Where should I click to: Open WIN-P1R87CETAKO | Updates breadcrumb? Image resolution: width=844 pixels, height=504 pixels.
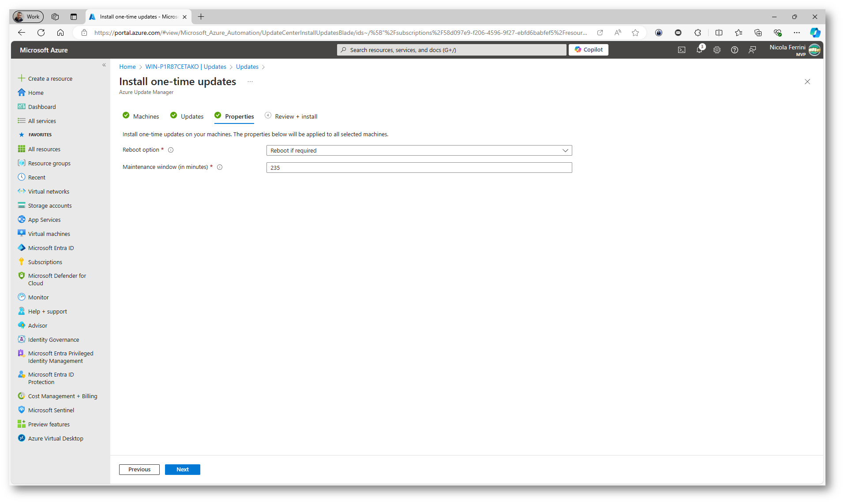click(x=186, y=67)
